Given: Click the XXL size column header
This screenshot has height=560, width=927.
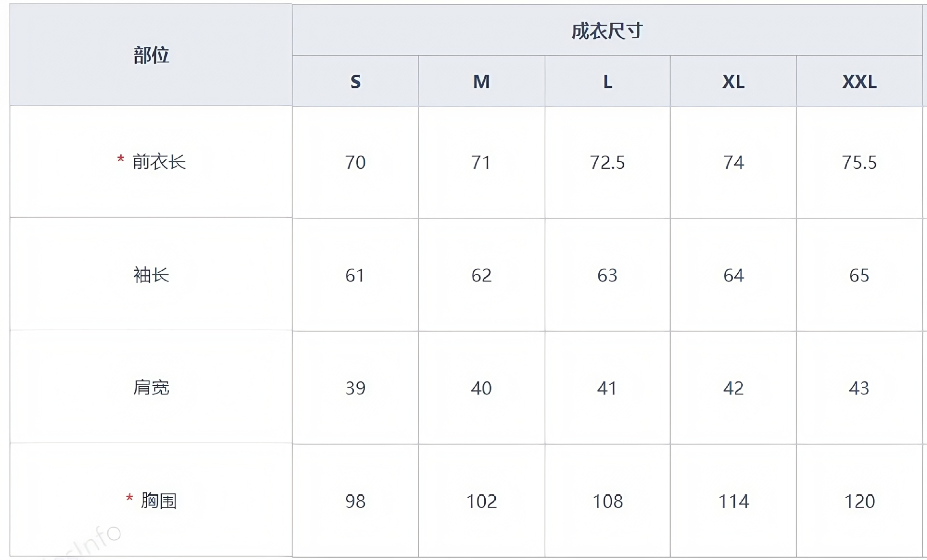Looking at the screenshot, I should 859,82.
